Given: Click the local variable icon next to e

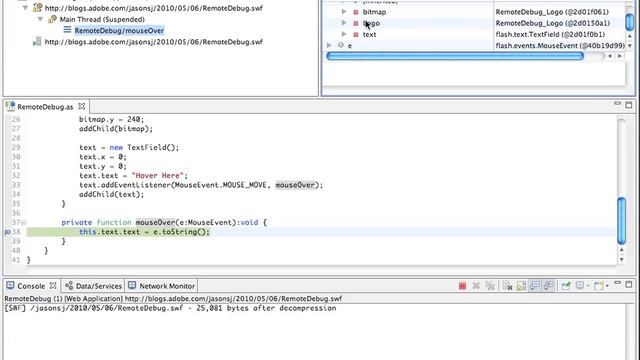Looking at the screenshot, I should (341, 45).
